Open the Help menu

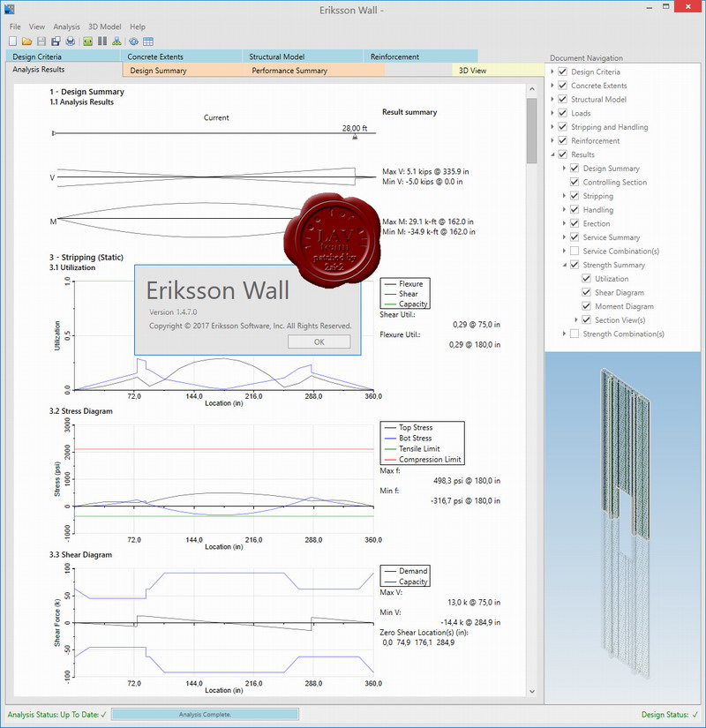tap(138, 26)
